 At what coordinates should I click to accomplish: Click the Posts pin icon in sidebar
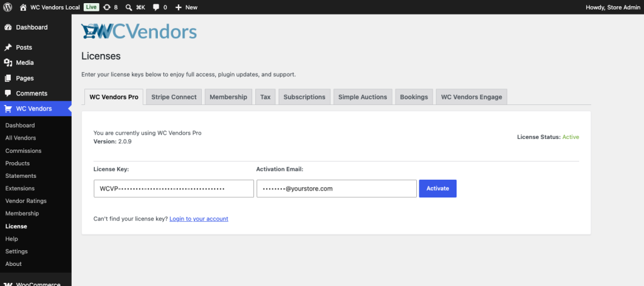pos(8,48)
